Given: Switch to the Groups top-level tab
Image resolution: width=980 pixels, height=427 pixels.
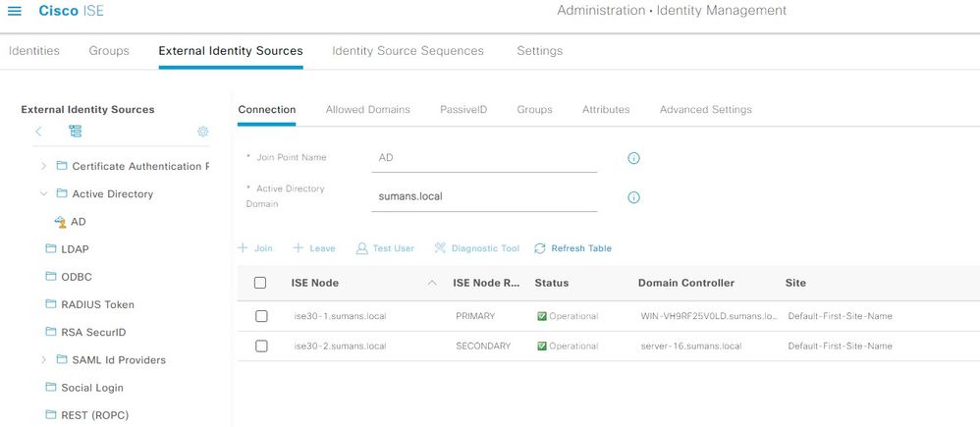Looking at the screenshot, I should click(x=109, y=51).
